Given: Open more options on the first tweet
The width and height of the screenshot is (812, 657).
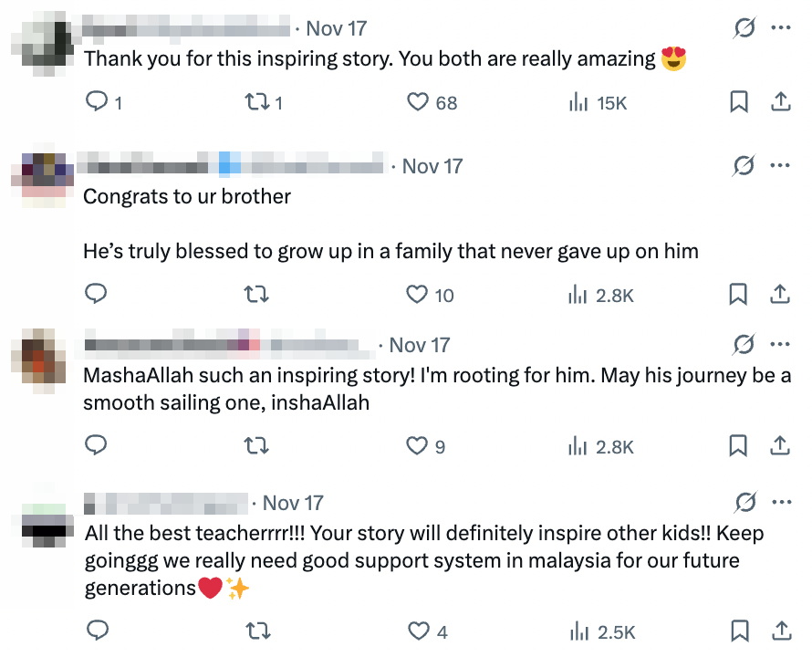Looking at the screenshot, I should click(x=780, y=28).
